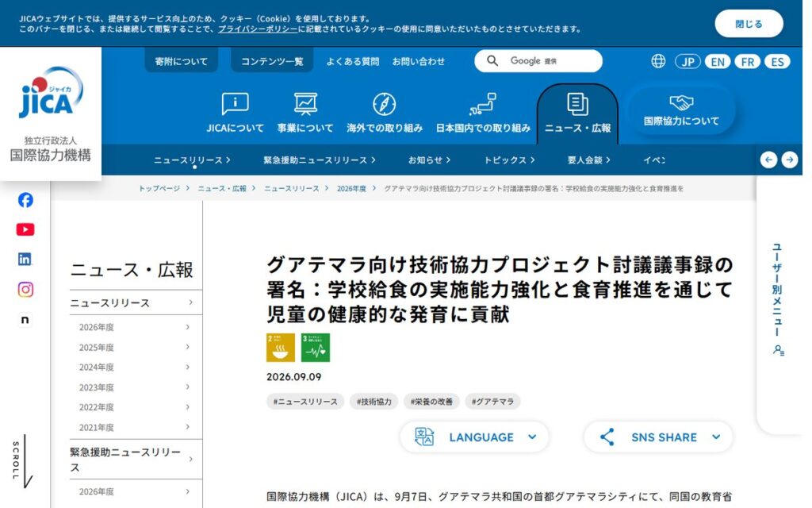The image size is (812, 508).
Task: Click the #栄養の改善 tag
Action: coord(431,401)
